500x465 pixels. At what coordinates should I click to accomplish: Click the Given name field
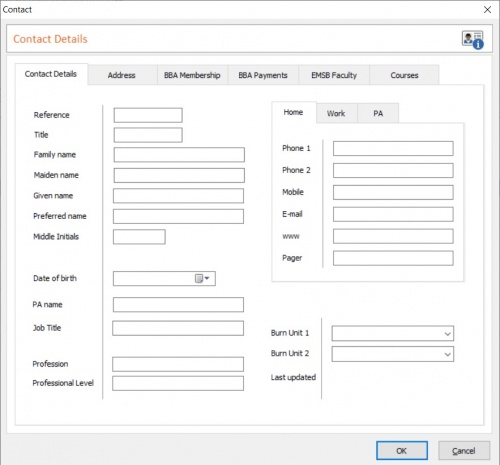coord(178,196)
